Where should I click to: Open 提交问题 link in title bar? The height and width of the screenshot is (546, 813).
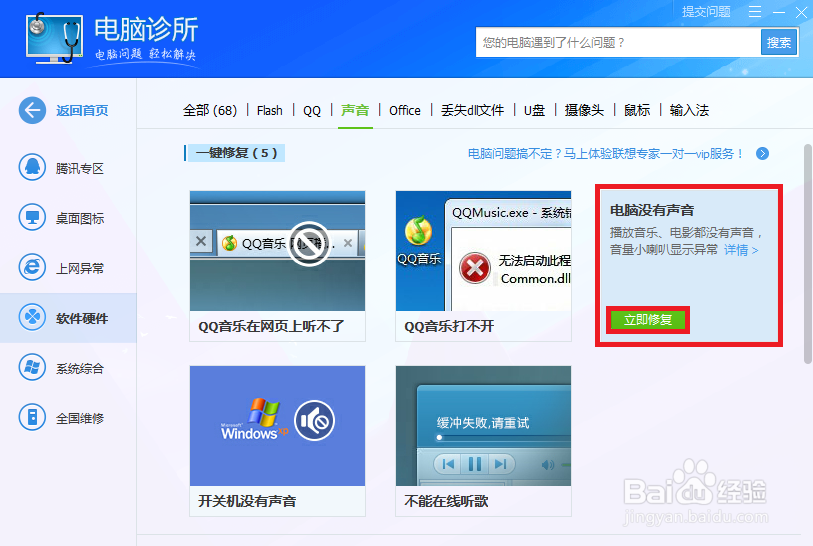[x=706, y=12]
